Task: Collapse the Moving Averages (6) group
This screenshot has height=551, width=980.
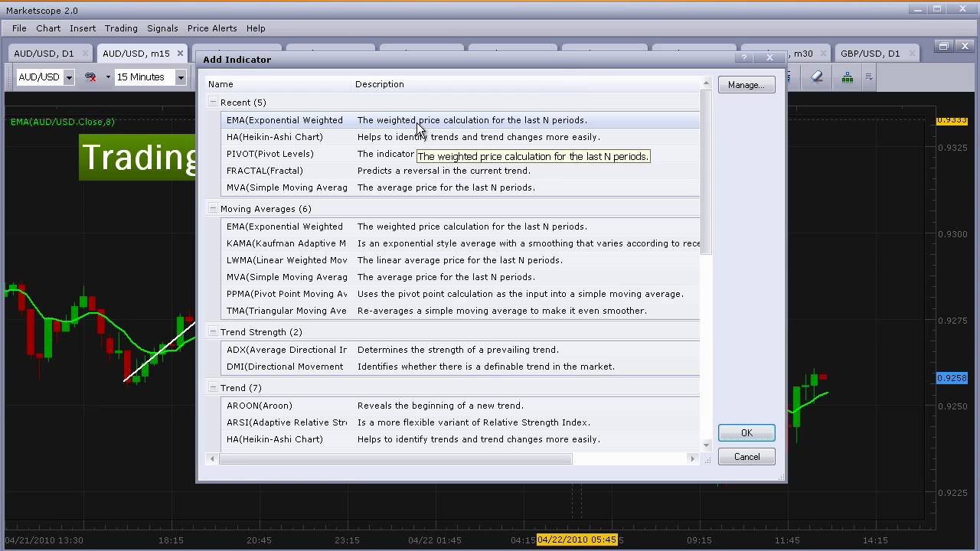Action: pyautogui.click(x=214, y=208)
